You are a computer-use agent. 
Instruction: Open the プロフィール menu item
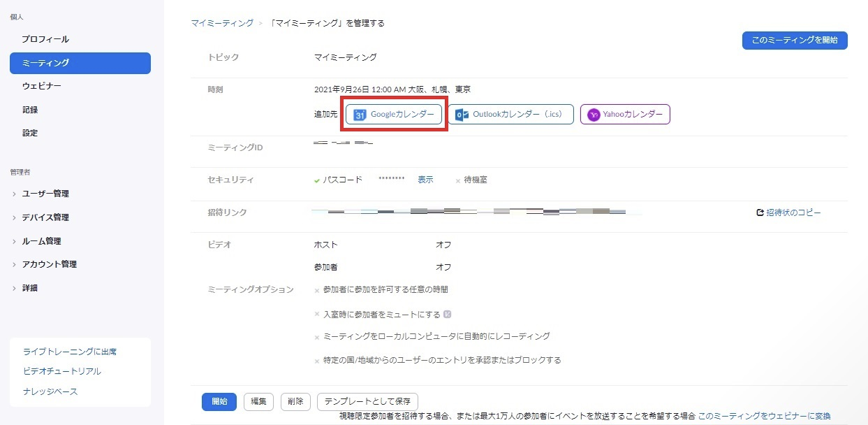[45, 39]
